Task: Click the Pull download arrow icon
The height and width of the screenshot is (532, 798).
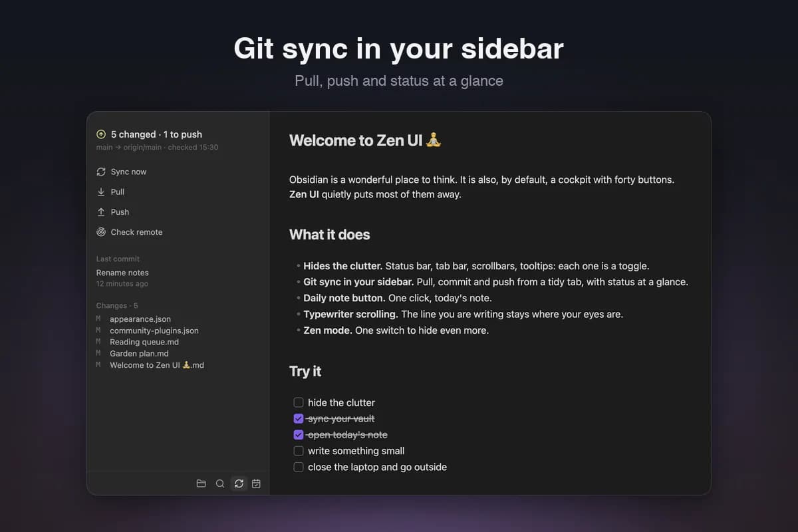Action: click(101, 192)
